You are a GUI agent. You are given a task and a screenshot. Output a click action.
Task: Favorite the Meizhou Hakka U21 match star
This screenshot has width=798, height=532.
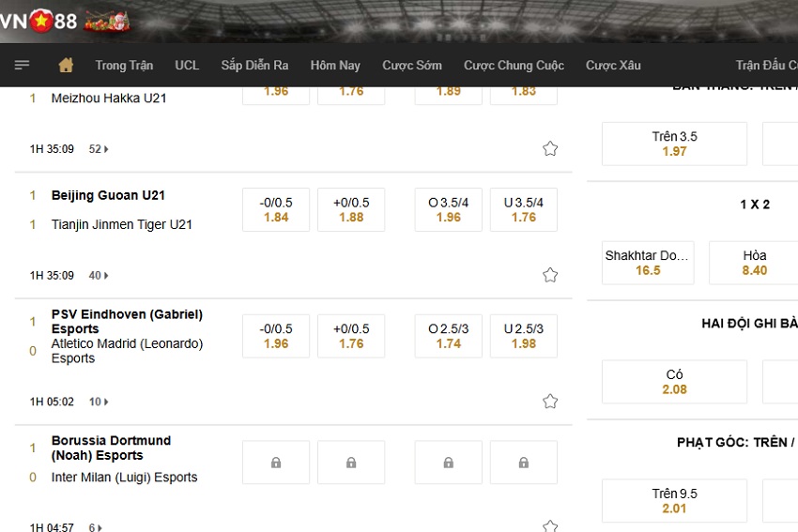tap(550, 148)
